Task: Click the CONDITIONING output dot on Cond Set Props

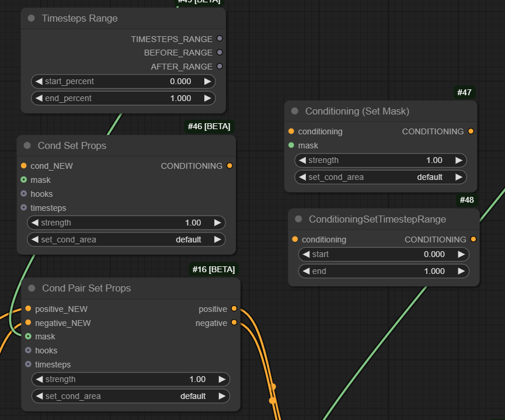Action: [x=229, y=165]
